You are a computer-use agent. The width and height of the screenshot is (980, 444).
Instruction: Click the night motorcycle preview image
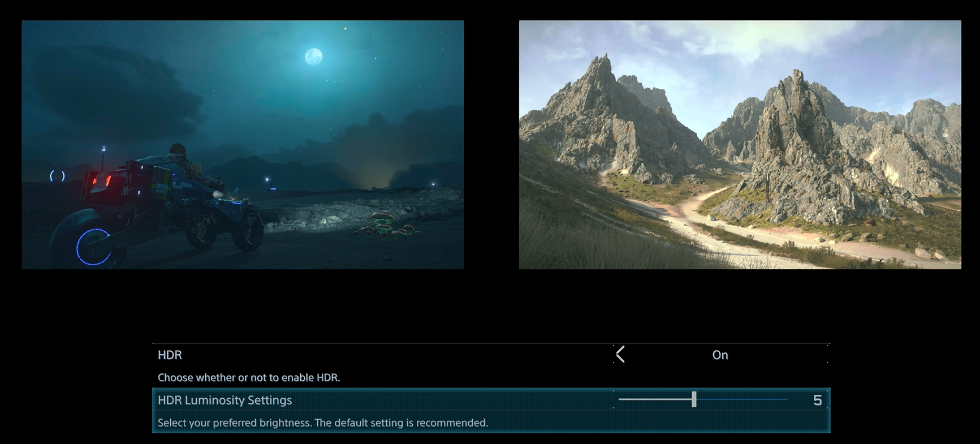243,145
